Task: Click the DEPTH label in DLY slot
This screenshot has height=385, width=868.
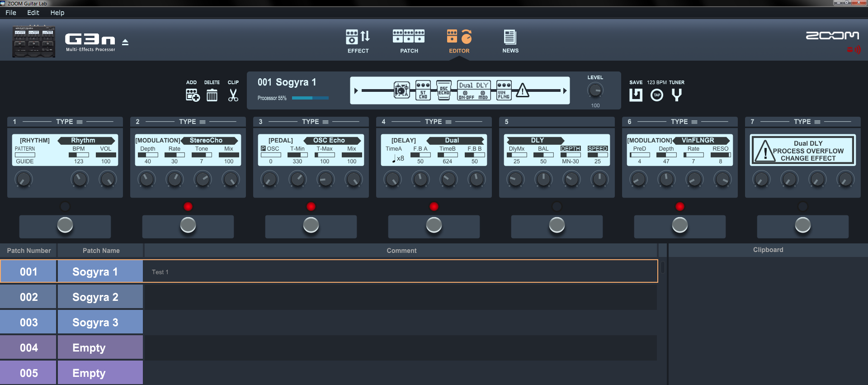Action: tap(571, 149)
